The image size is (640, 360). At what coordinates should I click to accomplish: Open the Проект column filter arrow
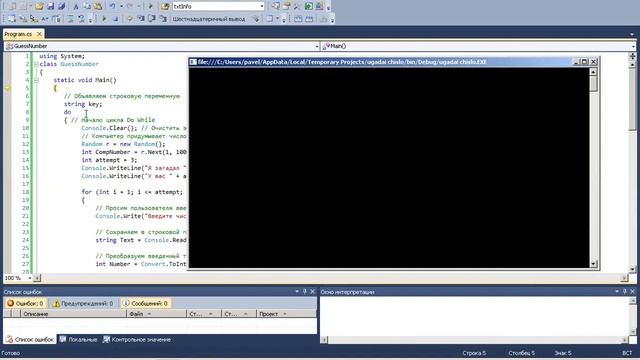pos(284,314)
